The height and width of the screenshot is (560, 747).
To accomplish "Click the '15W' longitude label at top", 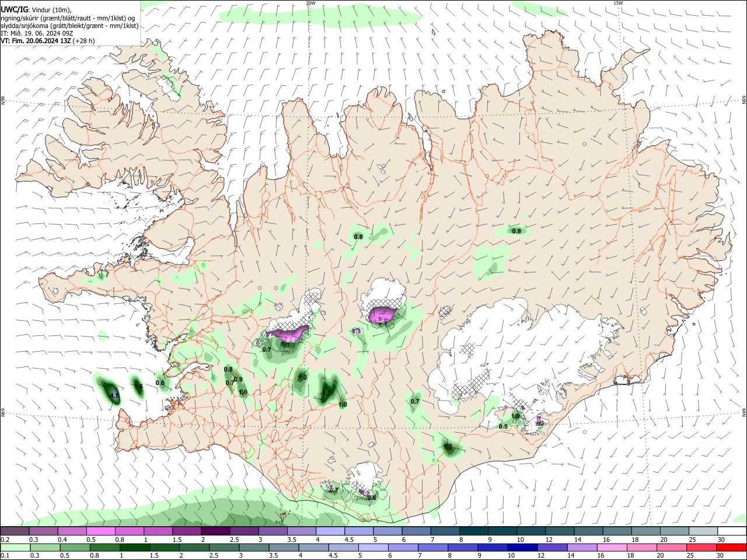I will tap(617, 3).
